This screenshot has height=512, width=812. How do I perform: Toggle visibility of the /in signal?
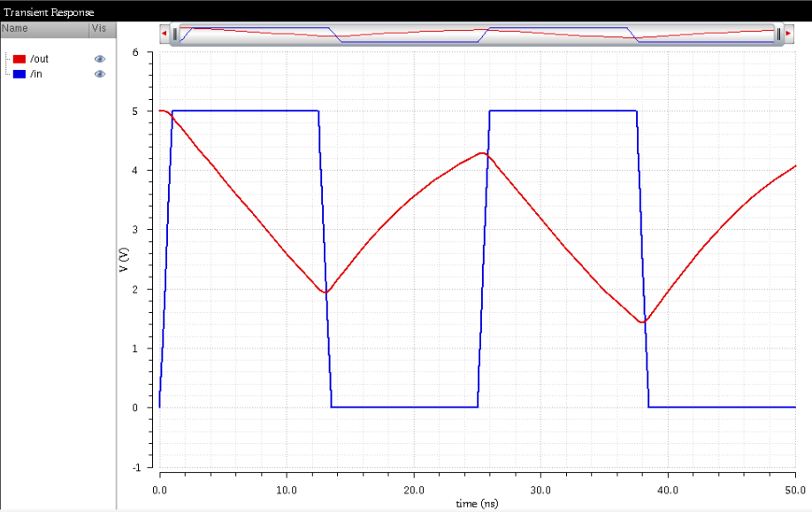tap(100, 73)
